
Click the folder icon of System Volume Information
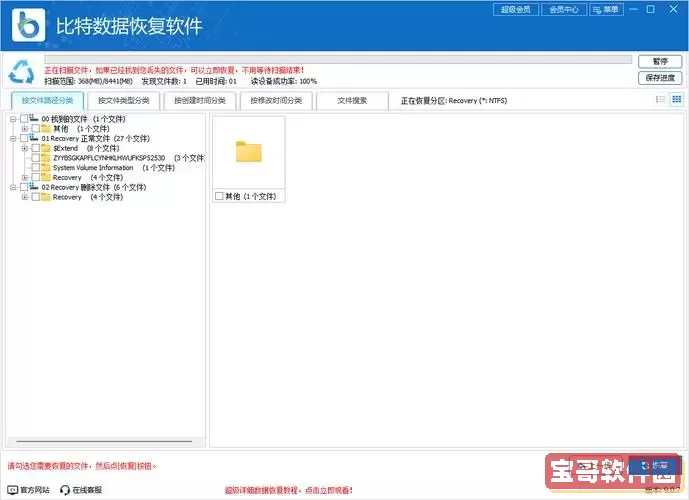click(46, 167)
